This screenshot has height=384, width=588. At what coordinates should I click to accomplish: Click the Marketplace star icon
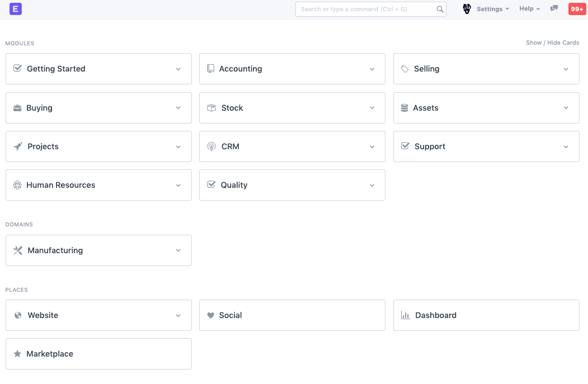point(17,354)
